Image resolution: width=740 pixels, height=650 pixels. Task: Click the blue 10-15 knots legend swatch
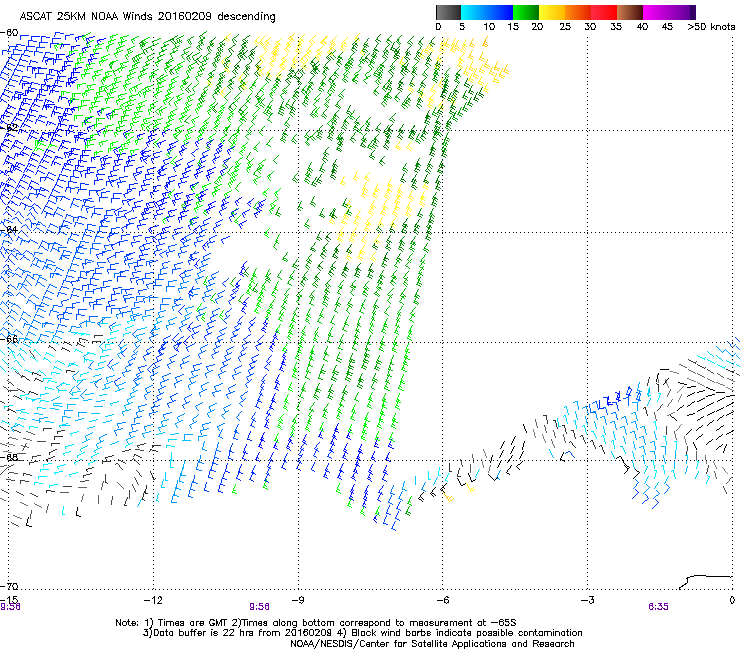(x=500, y=12)
